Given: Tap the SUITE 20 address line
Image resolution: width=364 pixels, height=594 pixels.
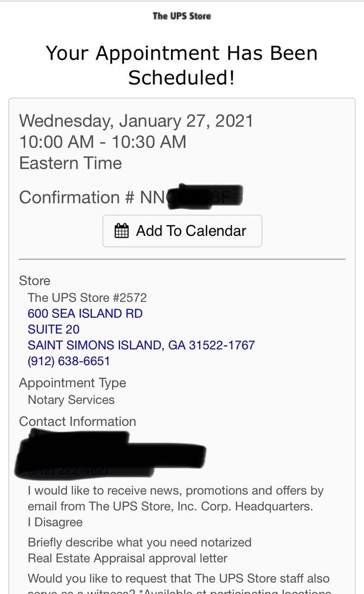Looking at the screenshot, I should point(53,329).
